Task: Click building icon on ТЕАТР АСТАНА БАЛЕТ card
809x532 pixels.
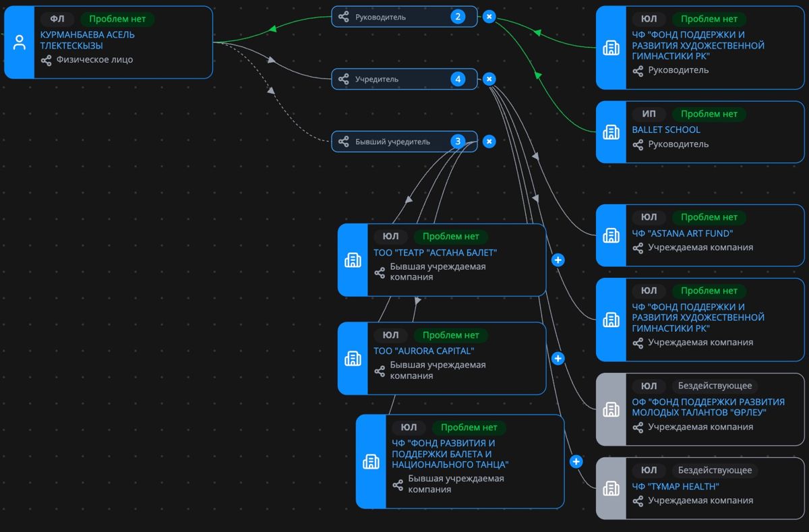Action: 353,260
